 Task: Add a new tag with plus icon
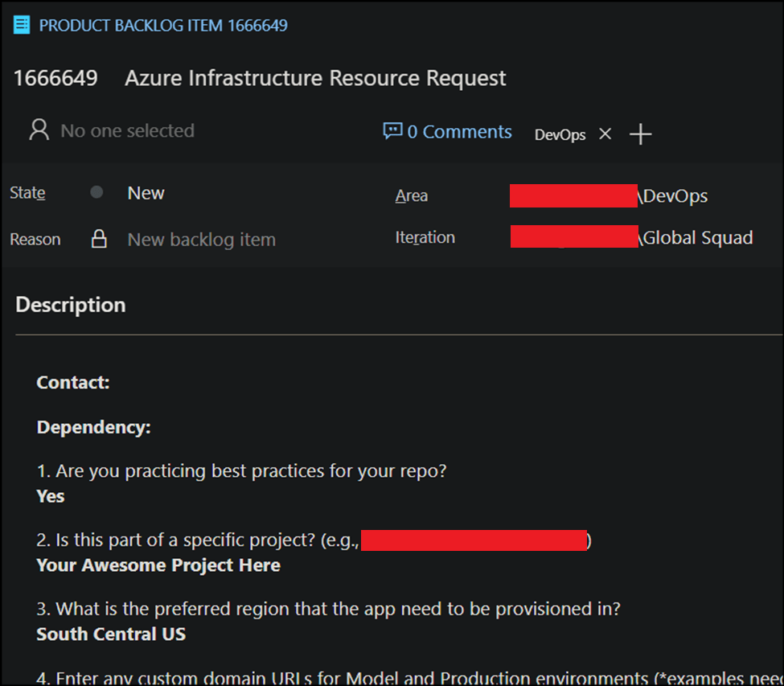(640, 134)
